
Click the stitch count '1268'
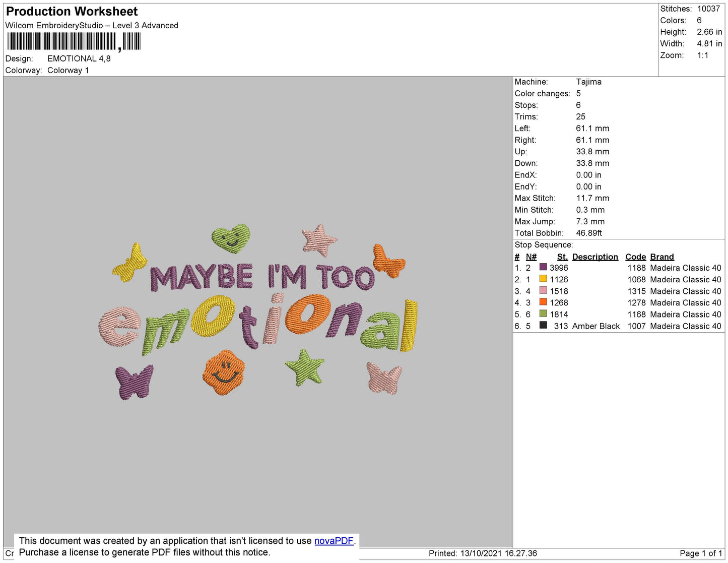point(559,302)
